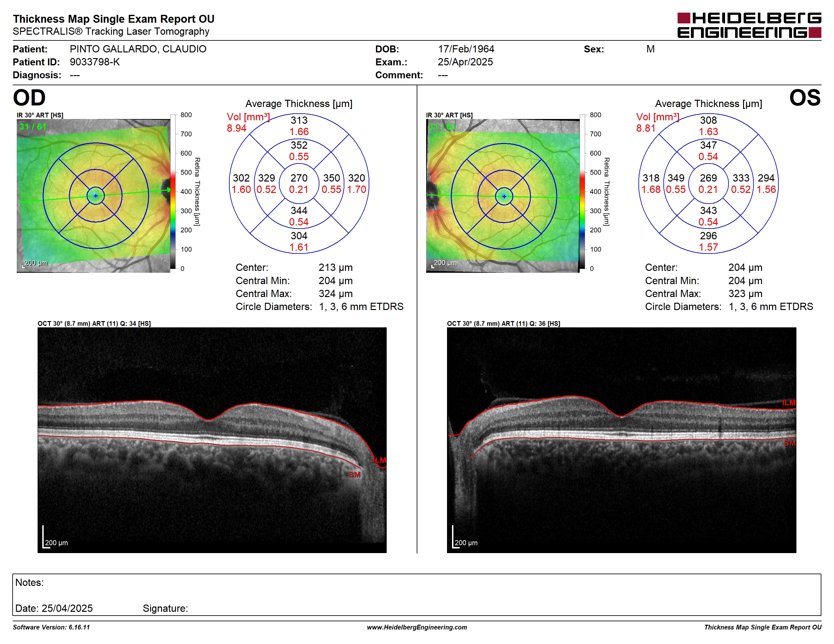
Task: Select the notes date '25/04/2025'
Action: [67, 608]
